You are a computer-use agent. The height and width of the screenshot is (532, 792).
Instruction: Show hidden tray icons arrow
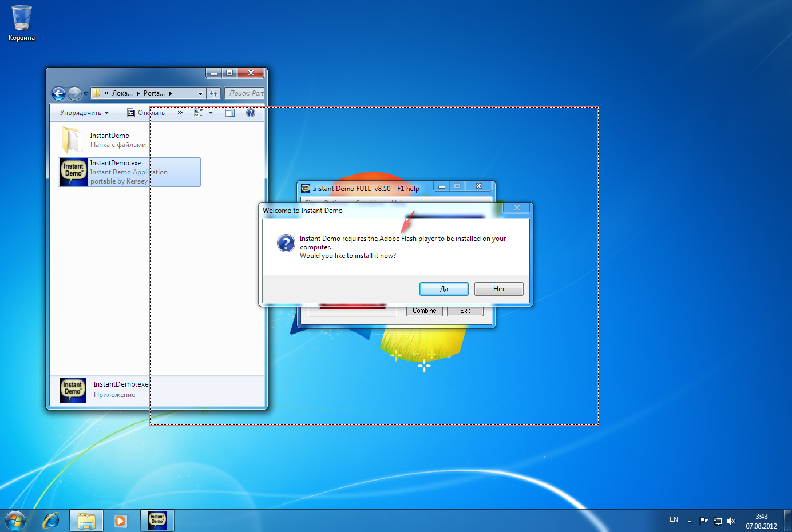tap(690, 521)
